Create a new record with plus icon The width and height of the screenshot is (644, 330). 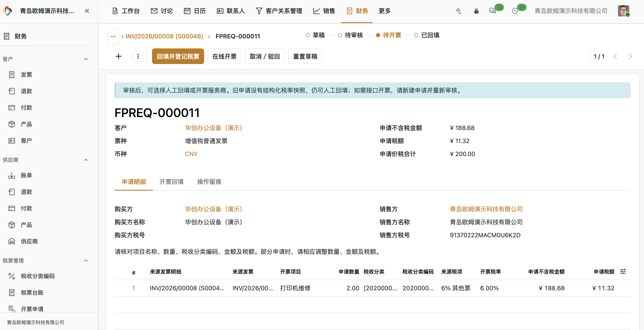(119, 56)
